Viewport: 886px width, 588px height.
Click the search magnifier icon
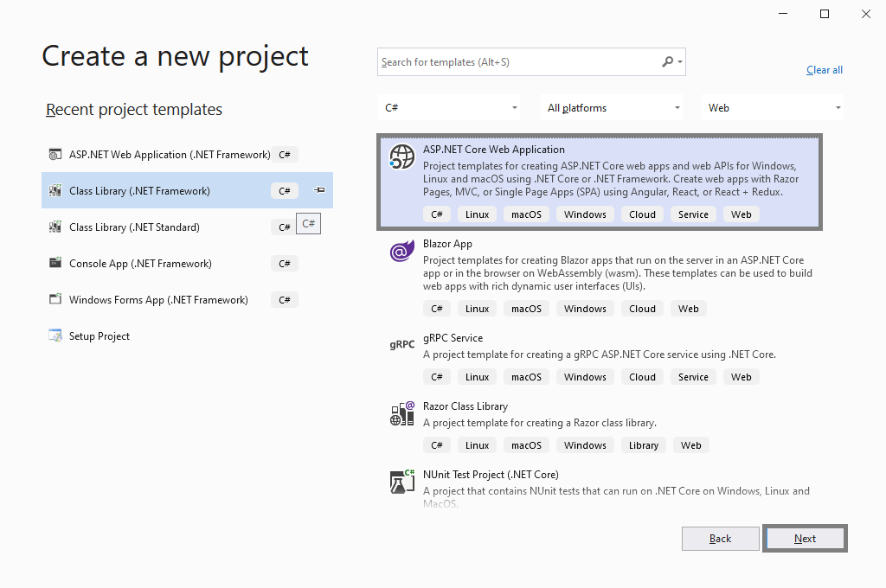668,61
